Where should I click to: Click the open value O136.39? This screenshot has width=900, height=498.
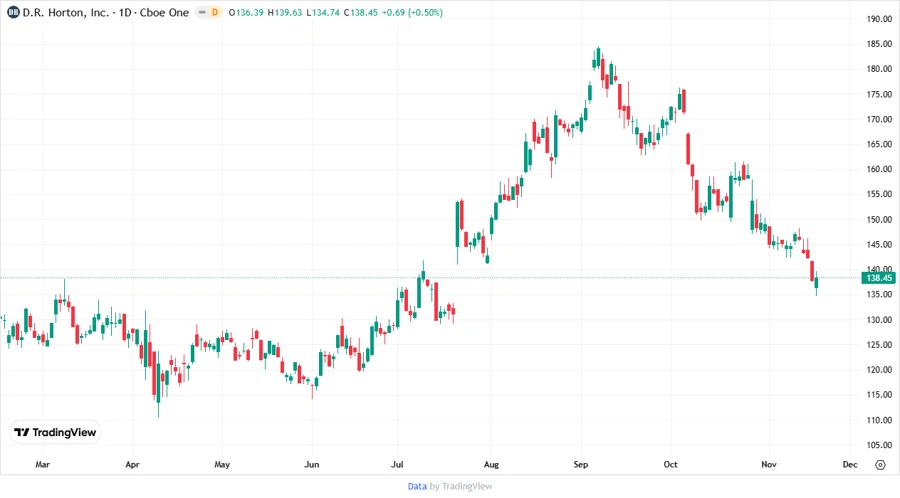pyautogui.click(x=246, y=12)
